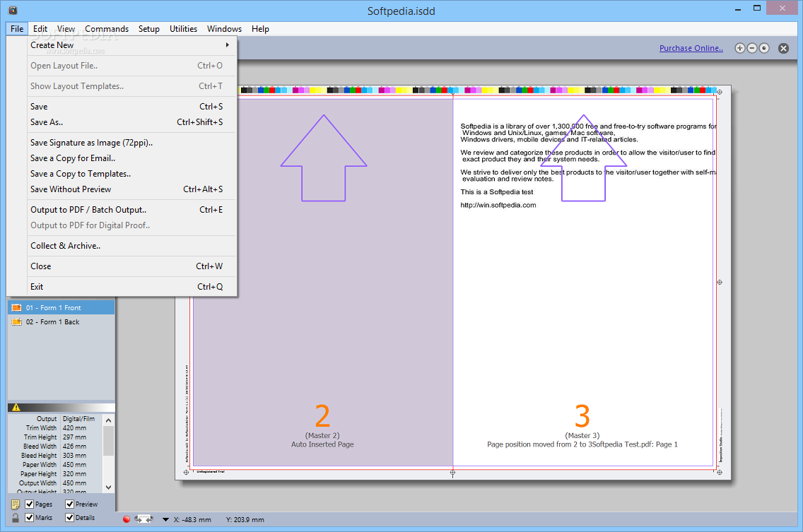Choose Save As.. from the File menu
Image resolution: width=803 pixels, height=532 pixels.
tap(122, 122)
